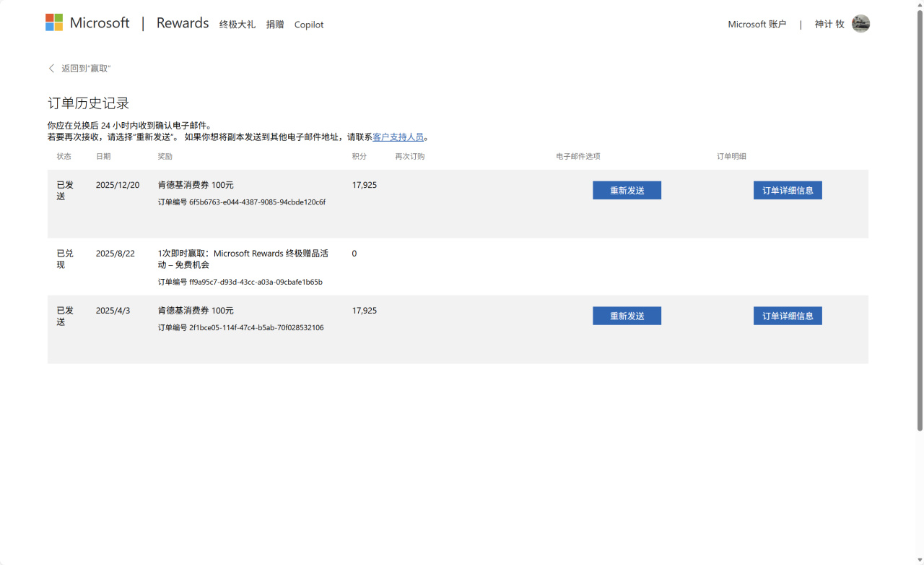Screen dimensions: 924x565
Task: Click 重新发送 for the 2025/12/20 order
Action: coord(627,190)
